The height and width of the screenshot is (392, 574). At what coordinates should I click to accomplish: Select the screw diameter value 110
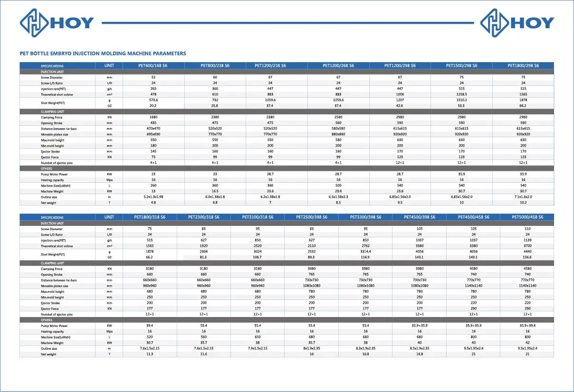point(527,229)
